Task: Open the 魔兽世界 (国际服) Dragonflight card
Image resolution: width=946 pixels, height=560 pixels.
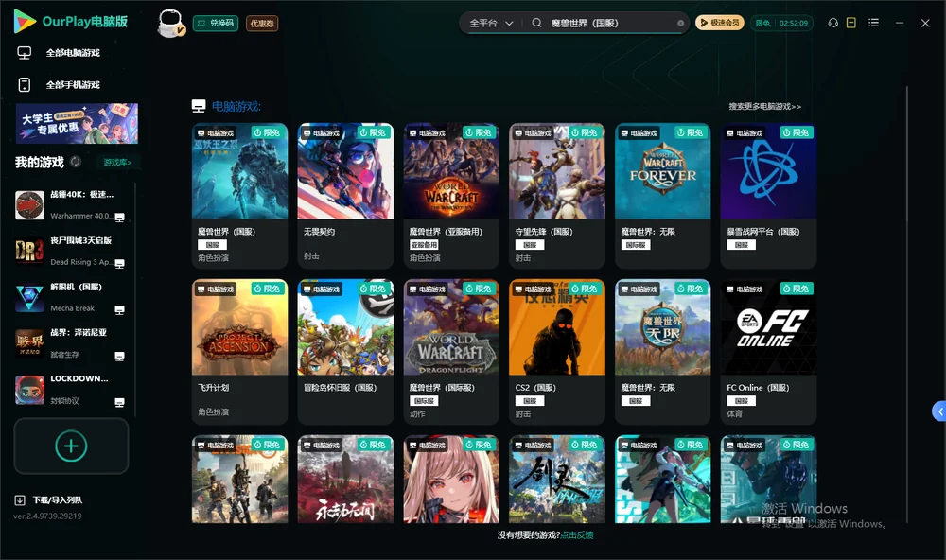Action: click(x=451, y=352)
